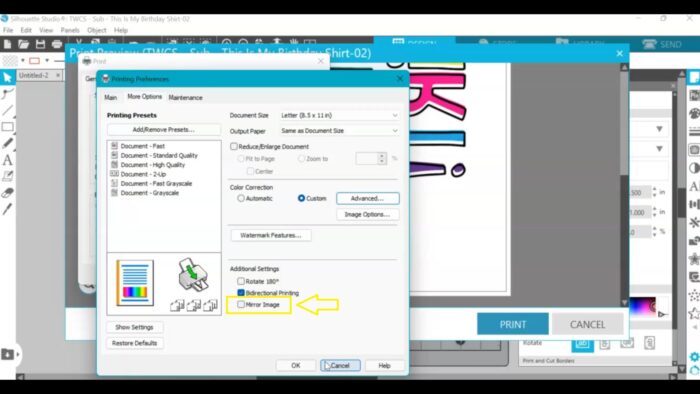The width and height of the screenshot is (700, 394).
Task: Select the Freehand pencil tool
Action: tap(7, 143)
